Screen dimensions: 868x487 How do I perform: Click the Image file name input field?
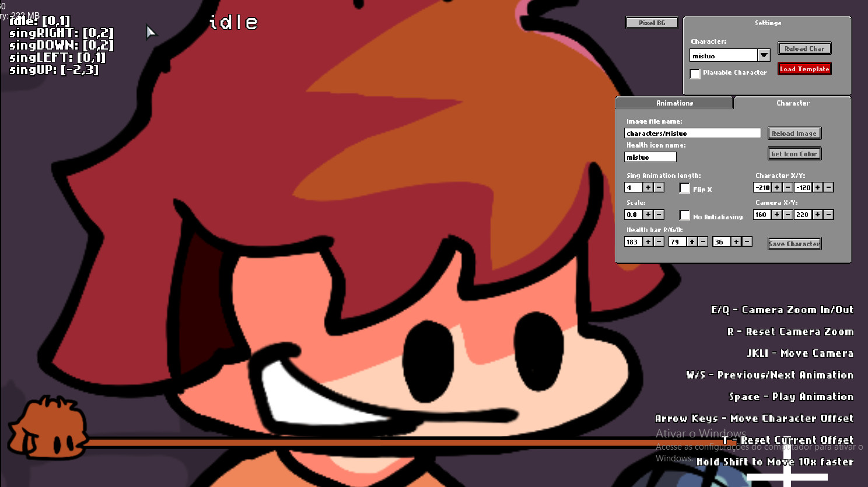[x=692, y=134]
